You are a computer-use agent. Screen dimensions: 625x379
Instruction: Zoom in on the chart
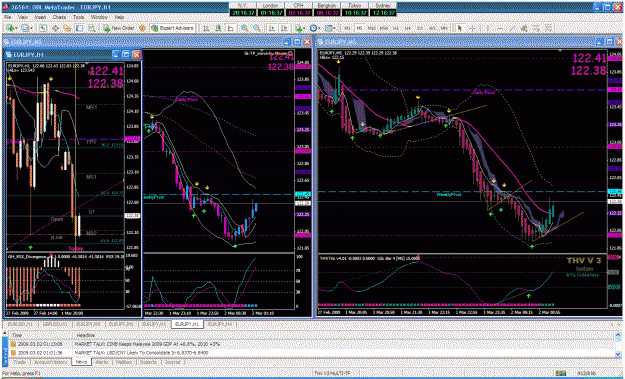click(x=244, y=28)
